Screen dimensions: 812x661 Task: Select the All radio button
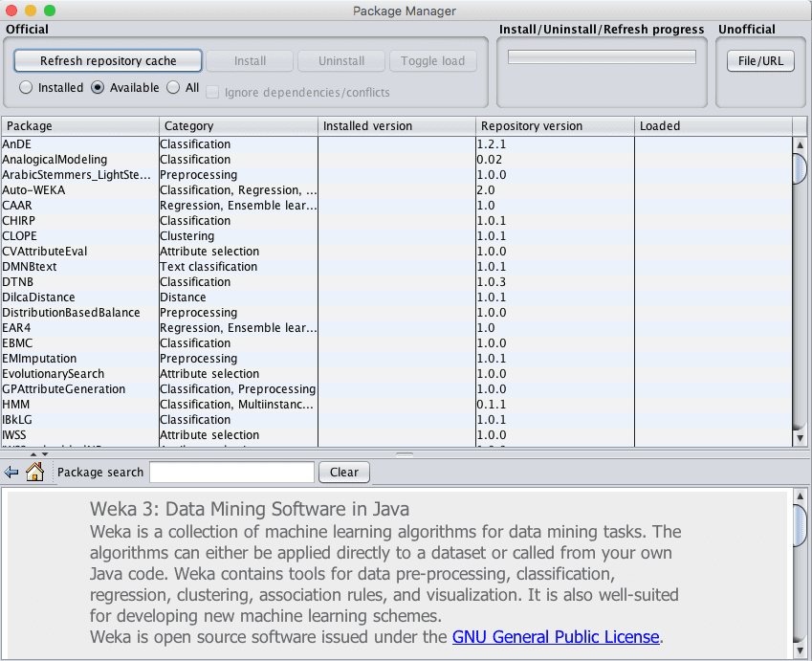coord(173,88)
